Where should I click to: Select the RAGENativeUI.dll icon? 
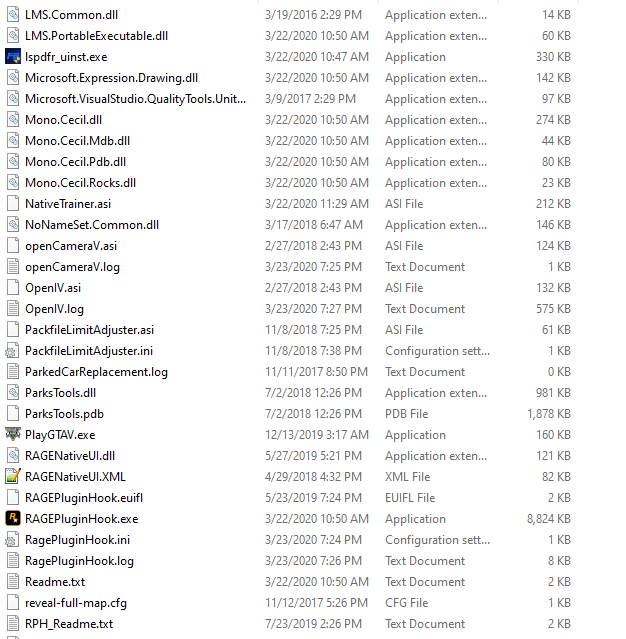13,456
